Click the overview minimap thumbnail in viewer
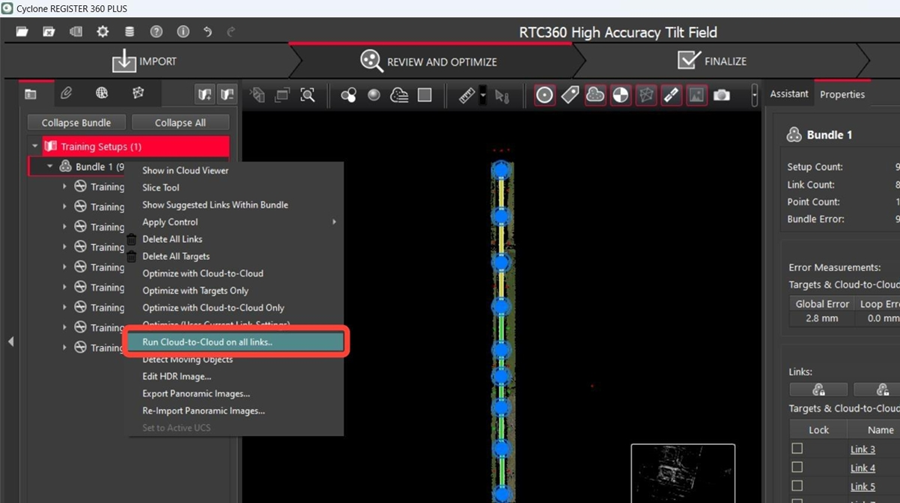The height and width of the screenshot is (503, 900). [x=682, y=473]
